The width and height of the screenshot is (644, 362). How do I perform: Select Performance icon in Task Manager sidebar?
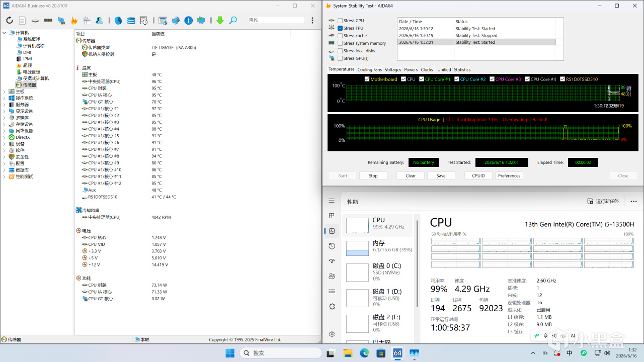(x=332, y=231)
